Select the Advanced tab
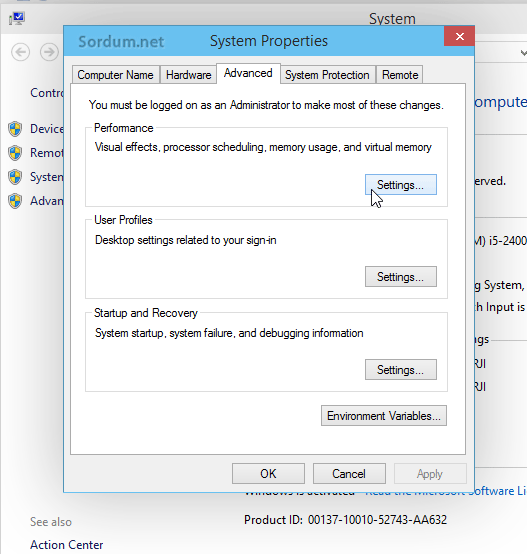The height and width of the screenshot is (554, 527). pyautogui.click(x=248, y=73)
